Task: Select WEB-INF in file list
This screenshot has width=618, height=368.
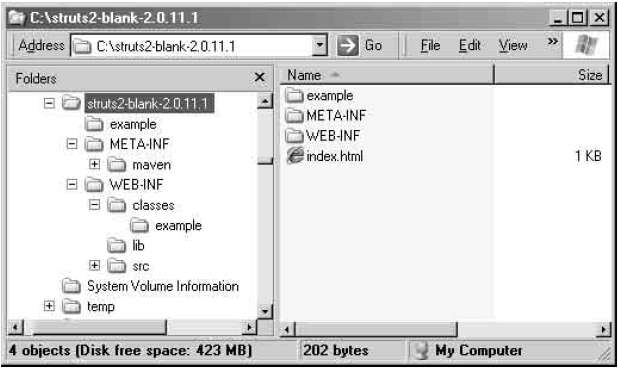Action: 333,136
